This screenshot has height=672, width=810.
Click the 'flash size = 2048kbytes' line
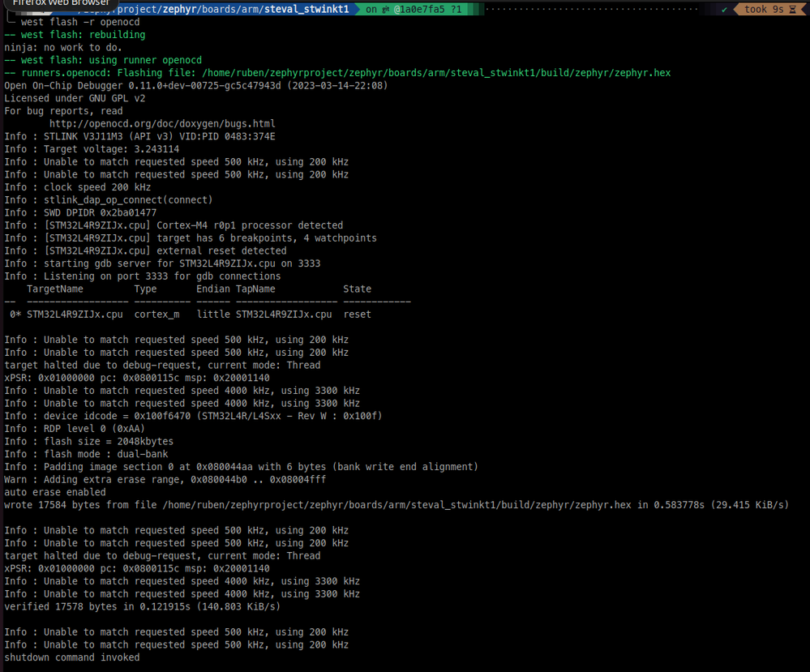pos(89,441)
